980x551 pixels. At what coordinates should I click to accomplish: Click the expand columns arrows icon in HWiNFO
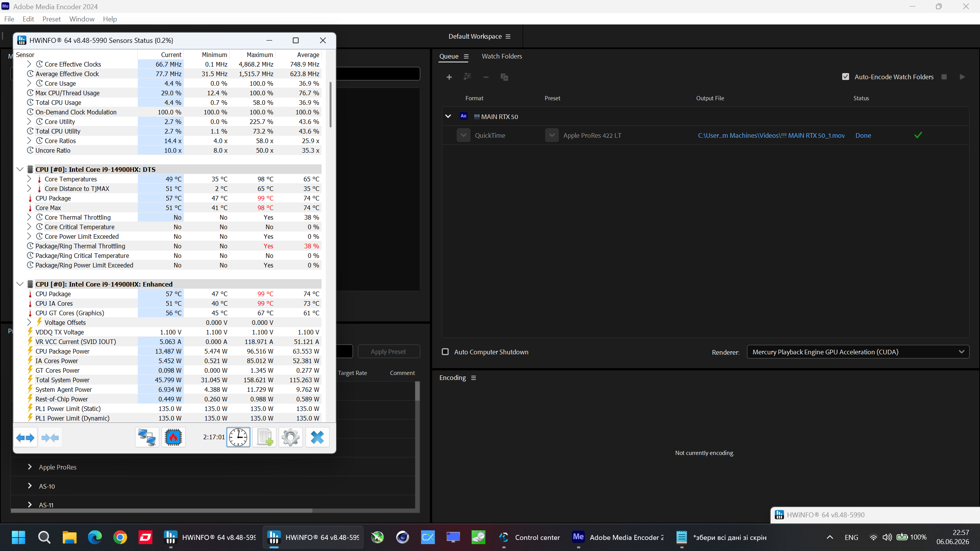pos(26,437)
